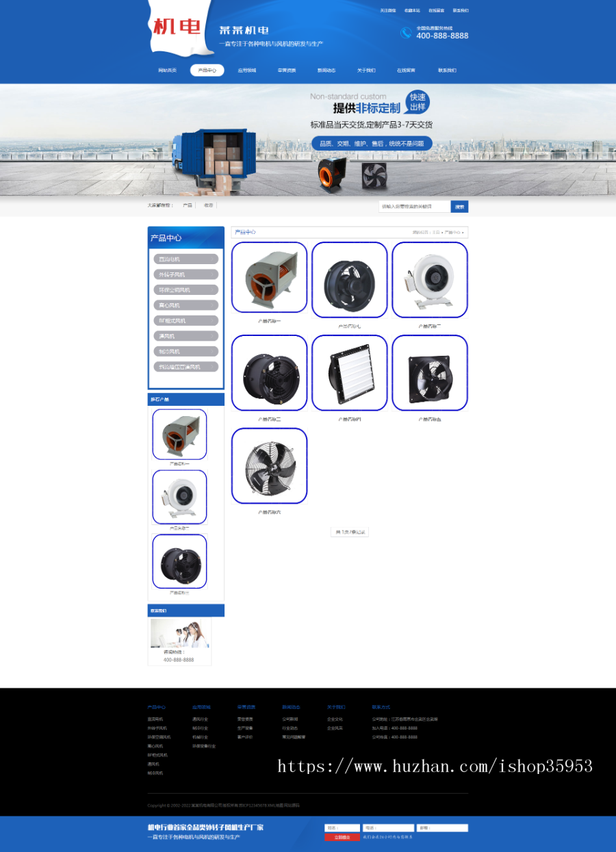616x852 pixels.
Task: Expand the 离心风机 sidebar category
Action: point(185,305)
